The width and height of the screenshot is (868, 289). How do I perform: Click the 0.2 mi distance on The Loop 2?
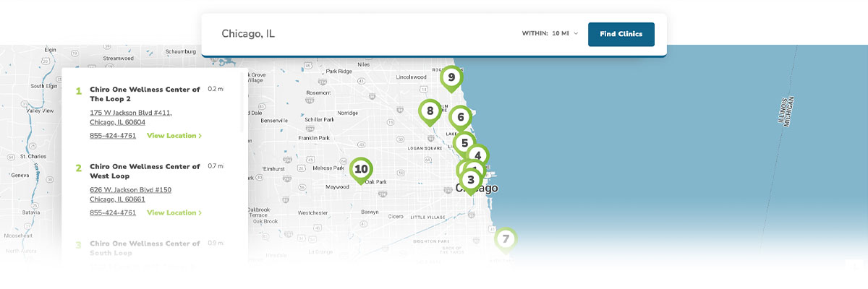click(216, 90)
